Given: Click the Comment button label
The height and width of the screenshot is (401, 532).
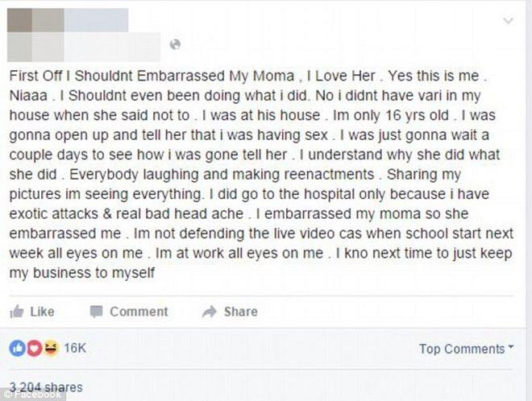Looking at the screenshot, I should pyautogui.click(x=139, y=312).
